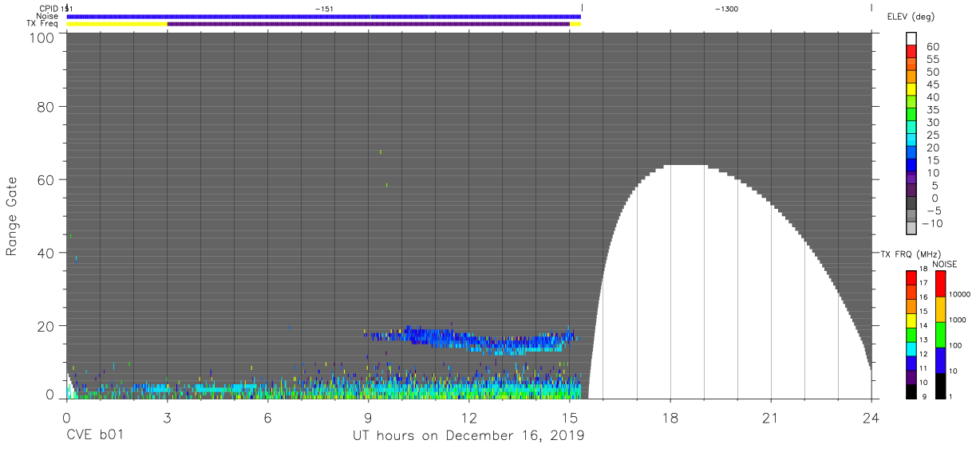Select the green 100–1000 band in NOISE colorbar
This screenshot has height=452, width=980.
click(940, 334)
